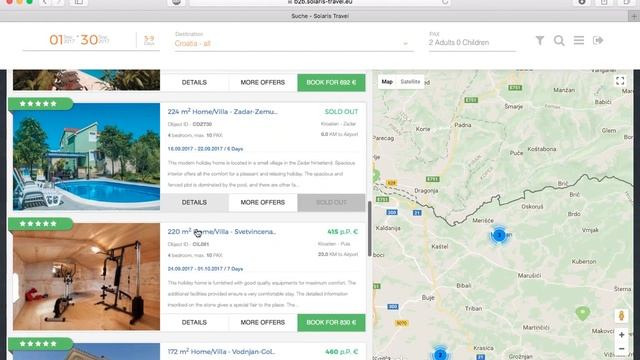Screen dimensions: 640x360
Task: Open MORE OFFERS for the Svetvincenat villa
Action: pos(262,322)
